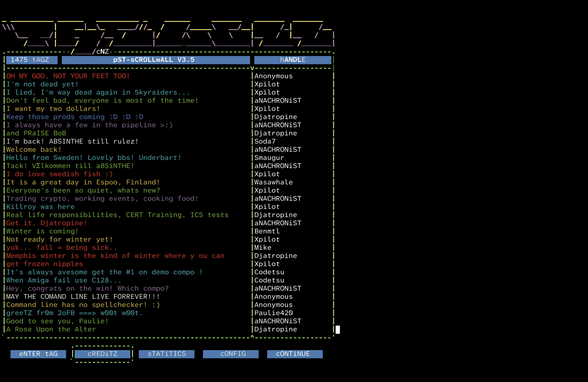Viewport: 588px width, 382px height.
Task: Click the white terminal cursor block
Action: (x=338, y=329)
